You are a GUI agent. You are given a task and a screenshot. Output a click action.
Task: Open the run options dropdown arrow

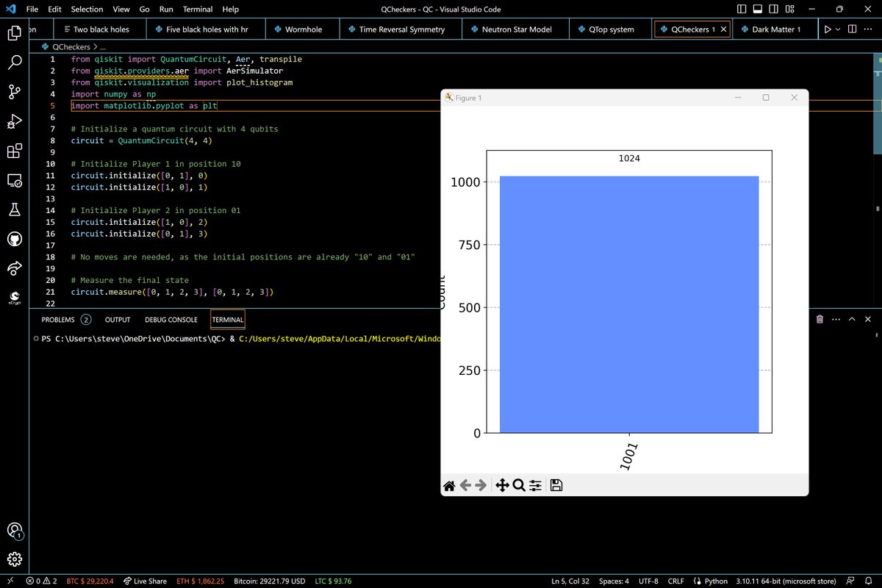(839, 29)
